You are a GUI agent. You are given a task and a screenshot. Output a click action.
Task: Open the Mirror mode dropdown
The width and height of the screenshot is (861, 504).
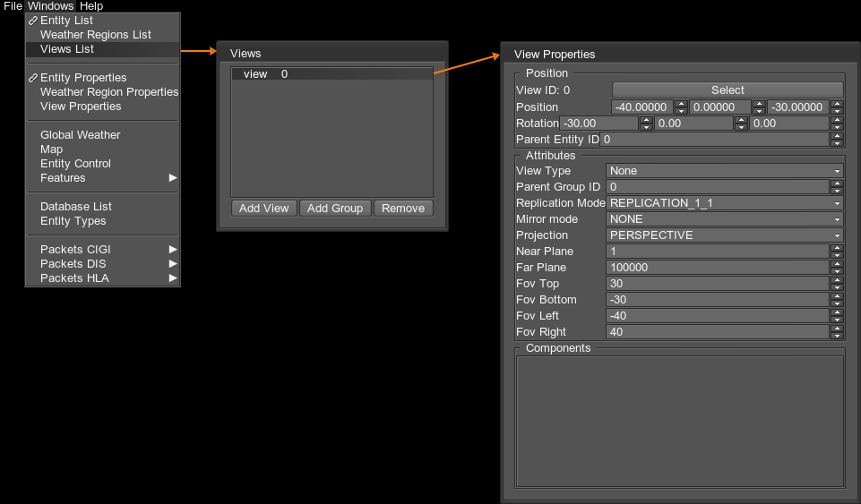(x=725, y=219)
